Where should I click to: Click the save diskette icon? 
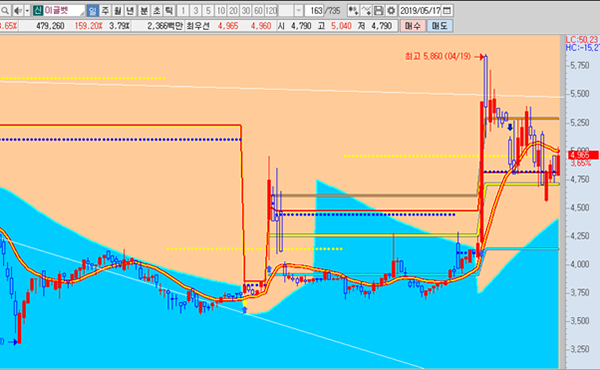point(378,11)
